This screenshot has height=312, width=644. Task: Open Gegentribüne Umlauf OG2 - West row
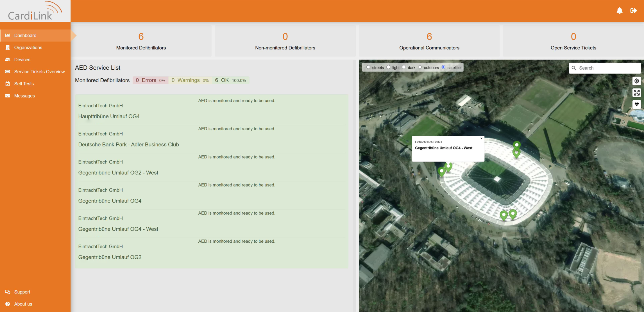212,167
